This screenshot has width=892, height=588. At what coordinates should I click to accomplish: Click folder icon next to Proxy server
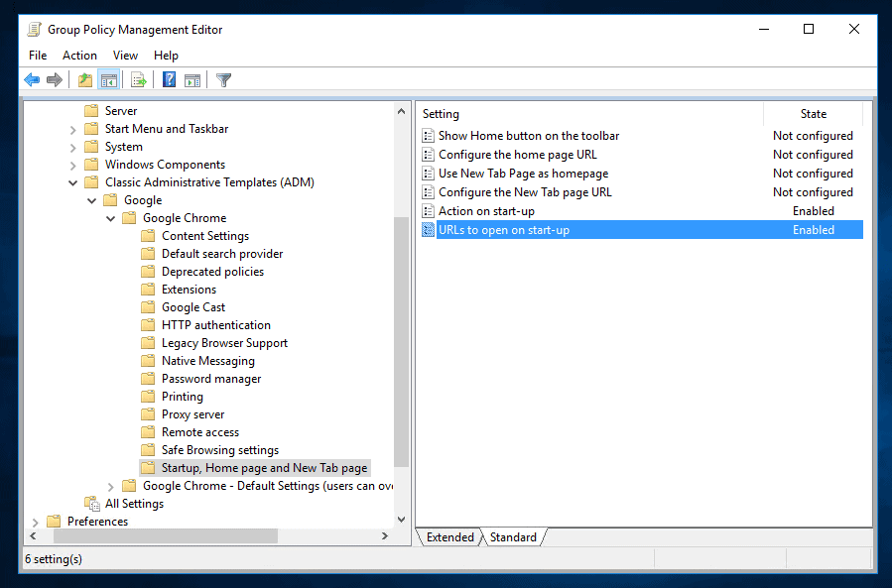(x=148, y=414)
